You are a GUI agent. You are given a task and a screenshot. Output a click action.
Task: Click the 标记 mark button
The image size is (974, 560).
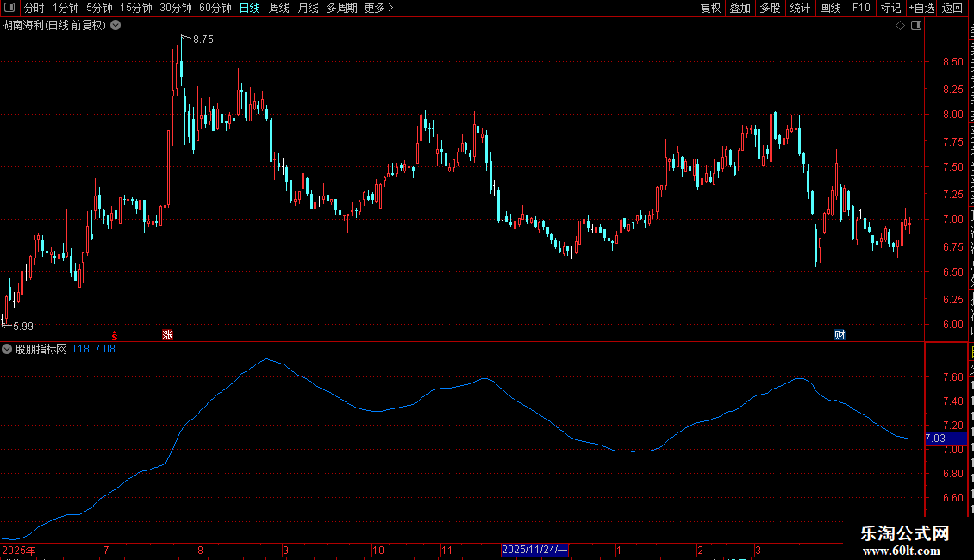(x=890, y=8)
